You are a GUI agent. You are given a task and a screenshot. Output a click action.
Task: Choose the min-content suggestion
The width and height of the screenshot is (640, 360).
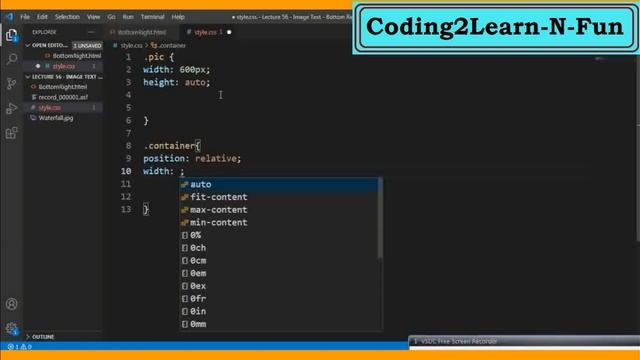pyautogui.click(x=279, y=222)
